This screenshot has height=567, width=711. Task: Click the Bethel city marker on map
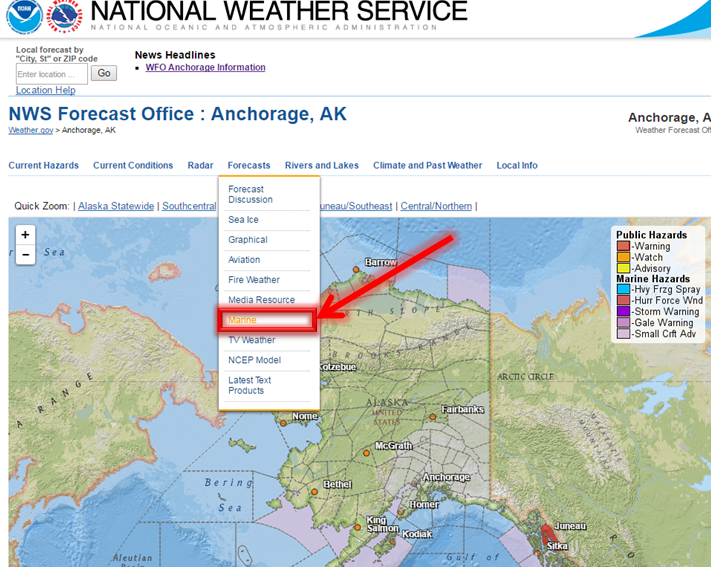coord(314,492)
